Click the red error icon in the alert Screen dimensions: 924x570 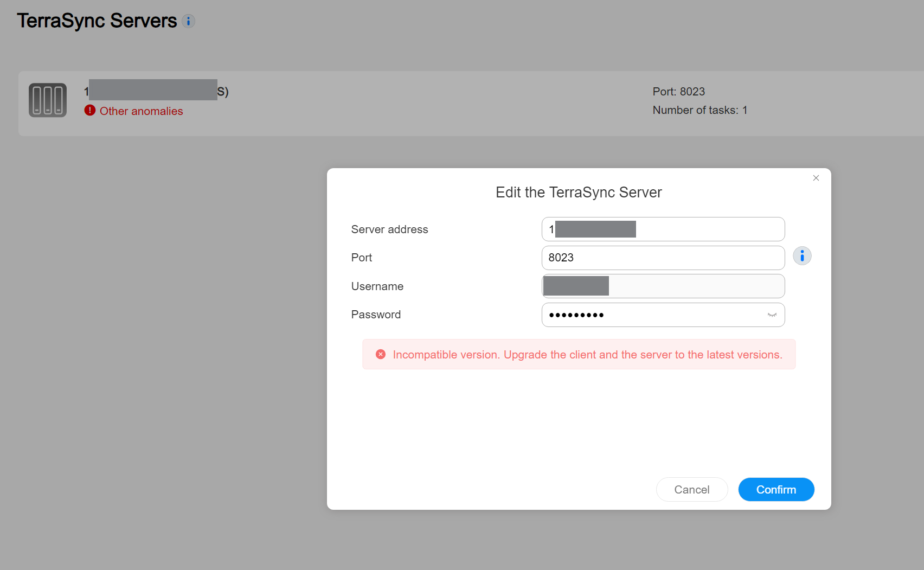click(x=381, y=354)
